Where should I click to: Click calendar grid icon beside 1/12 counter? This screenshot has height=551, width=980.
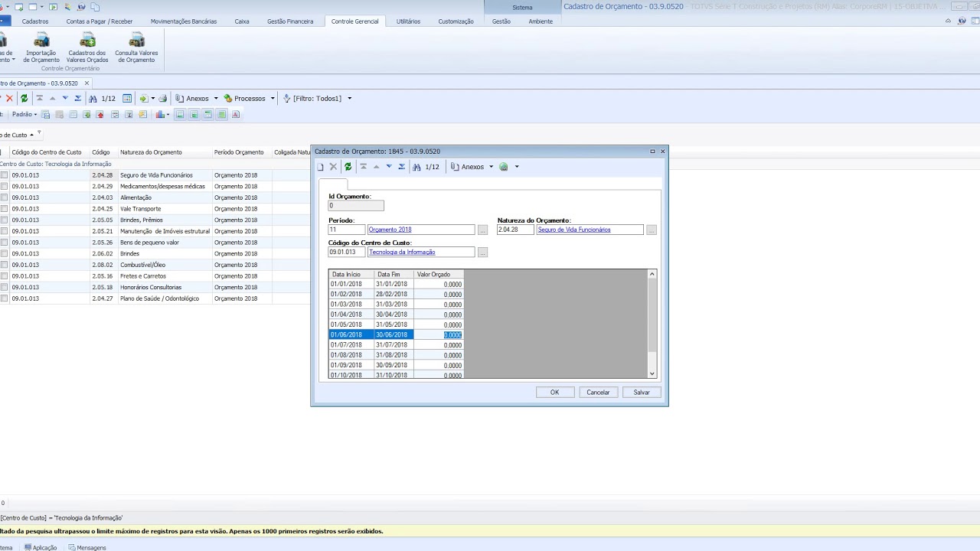(x=127, y=99)
